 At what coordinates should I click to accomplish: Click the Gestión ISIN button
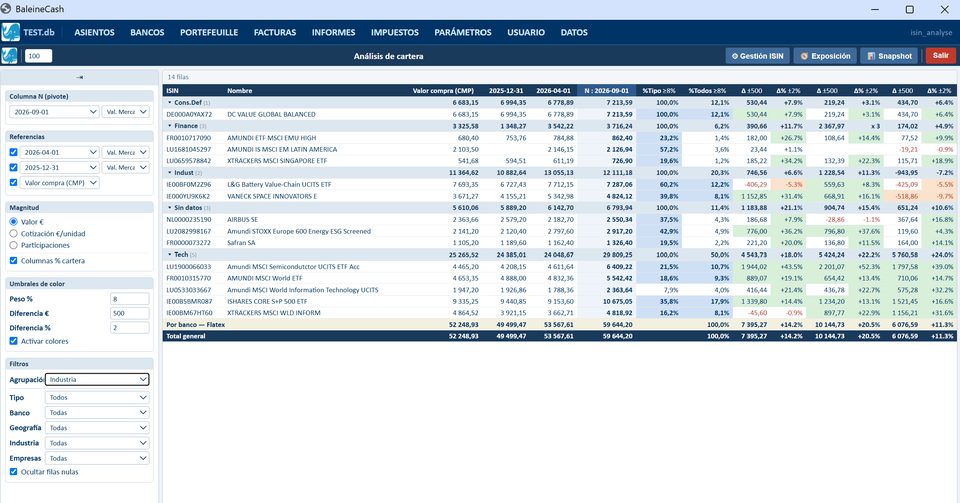[758, 56]
